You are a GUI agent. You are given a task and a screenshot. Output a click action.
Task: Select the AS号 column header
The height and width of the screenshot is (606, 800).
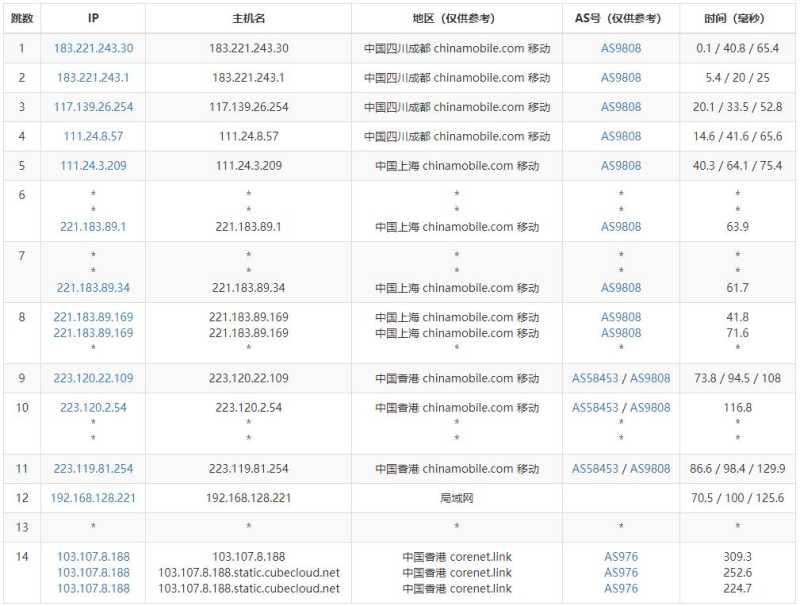pyautogui.click(x=621, y=18)
